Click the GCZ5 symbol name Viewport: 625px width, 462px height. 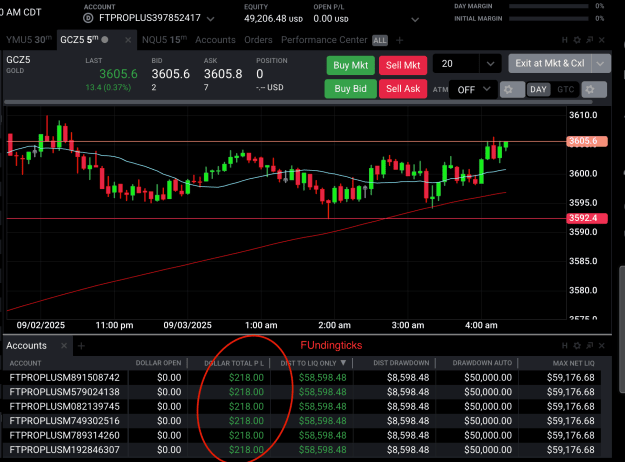[x=18, y=60]
